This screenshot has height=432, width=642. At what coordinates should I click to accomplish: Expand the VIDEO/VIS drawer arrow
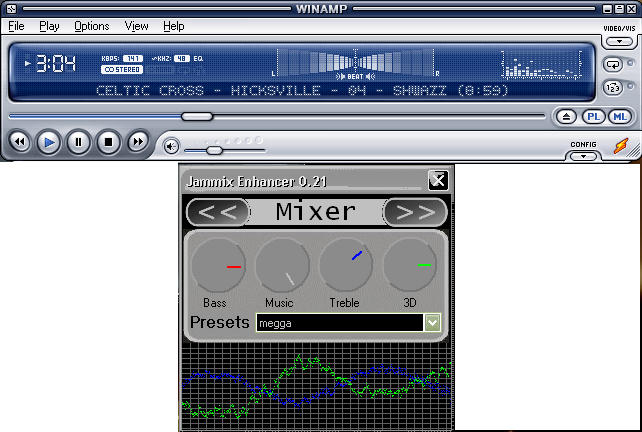[x=619, y=41]
